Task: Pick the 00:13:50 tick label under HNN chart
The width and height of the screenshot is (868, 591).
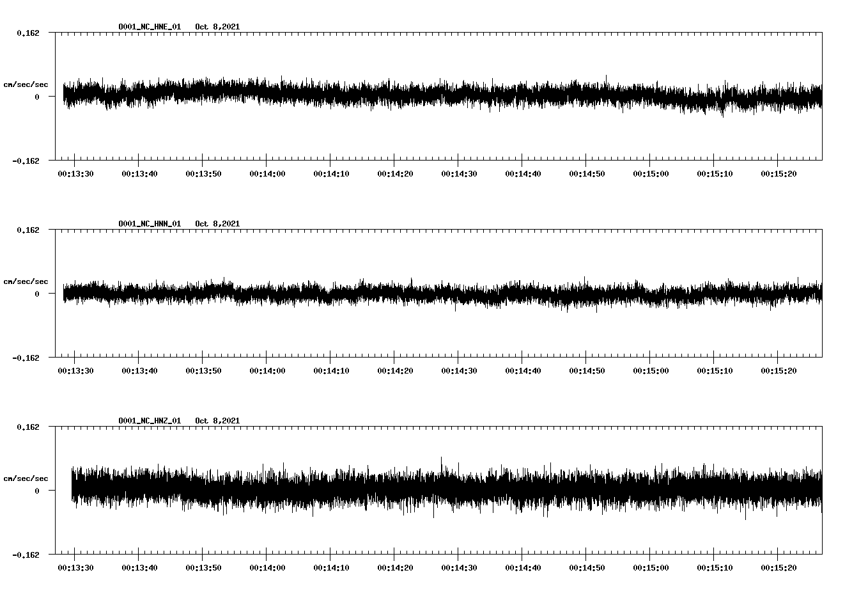Action: point(203,371)
